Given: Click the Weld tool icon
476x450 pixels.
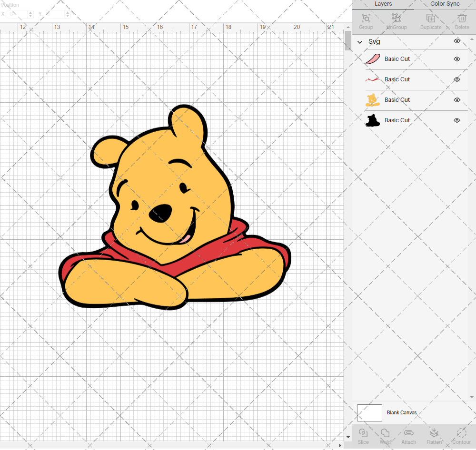Looking at the screenshot, I should pos(385,433).
